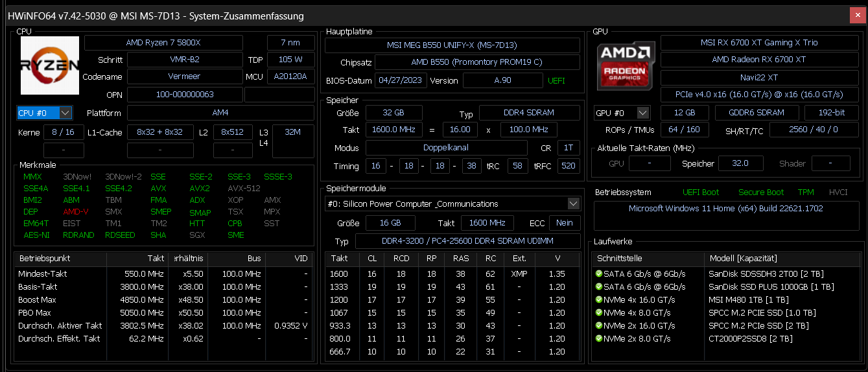The image size is (868, 372).
Task: Click the Schnittstelle column header in Laufwerke
Action: click(648, 258)
